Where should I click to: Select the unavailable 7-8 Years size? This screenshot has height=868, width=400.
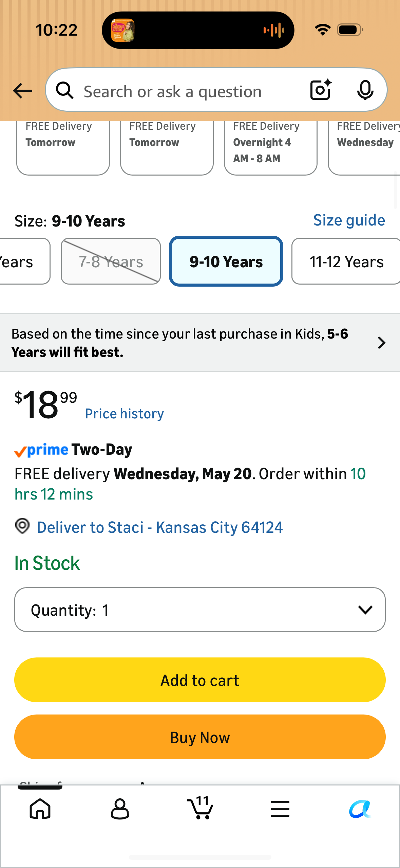pos(111,261)
